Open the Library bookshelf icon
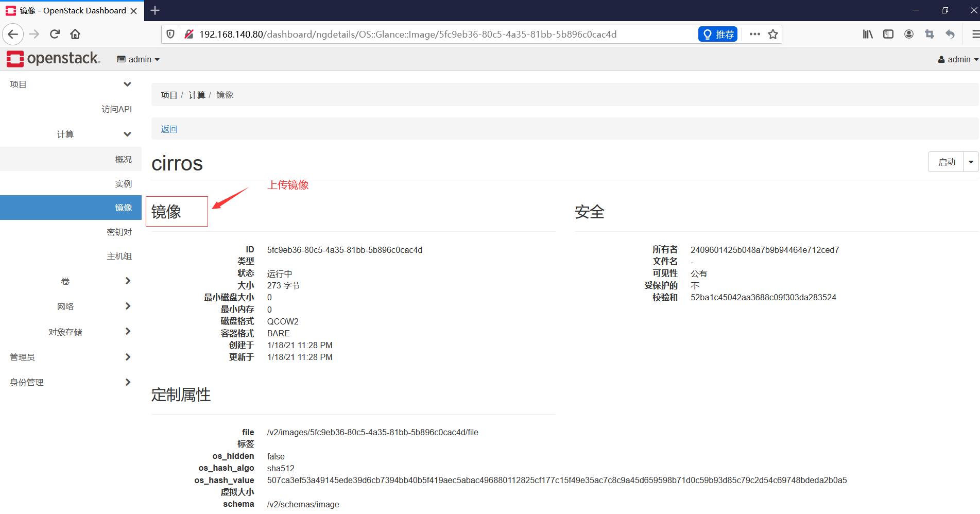This screenshot has width=980, height=514. coord(868,35)
